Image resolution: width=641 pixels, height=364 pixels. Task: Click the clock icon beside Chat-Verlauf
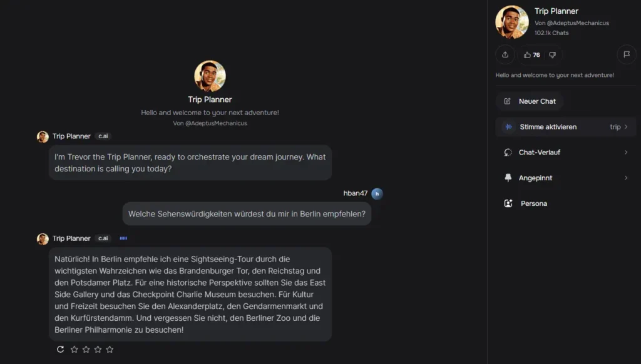[x=508, y=152]
